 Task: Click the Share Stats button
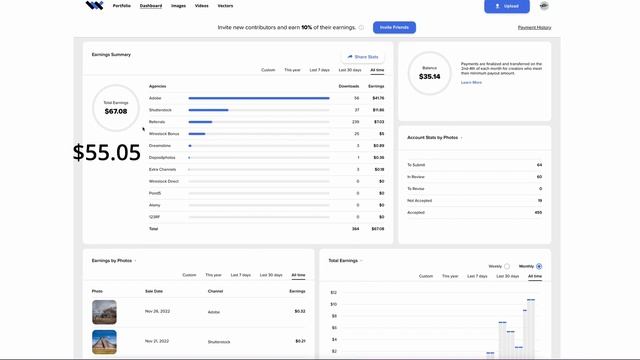pyautogui.click(x=363, y=57)
